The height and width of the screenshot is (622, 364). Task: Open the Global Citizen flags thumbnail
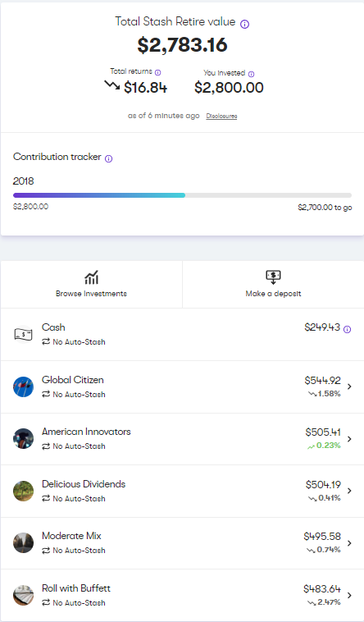tap(23, 386)
